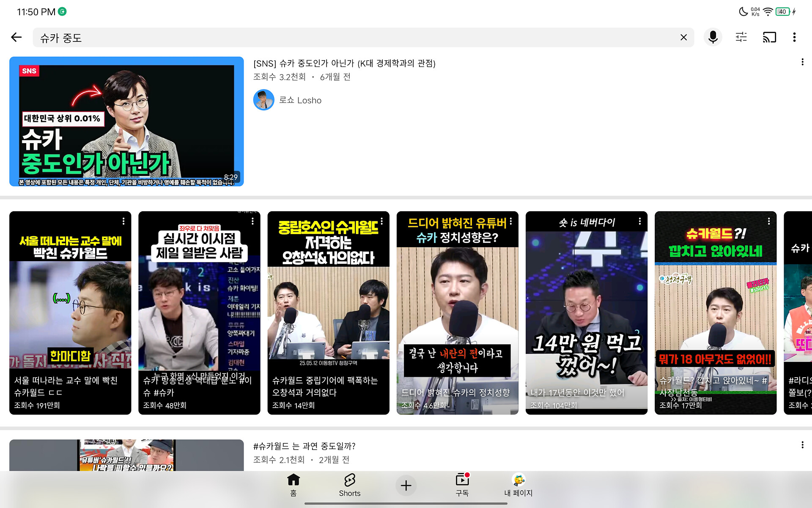Open 내 페이지 profile tab
Viewport: 812px width, 508px height.
click(x=518, y=485)
